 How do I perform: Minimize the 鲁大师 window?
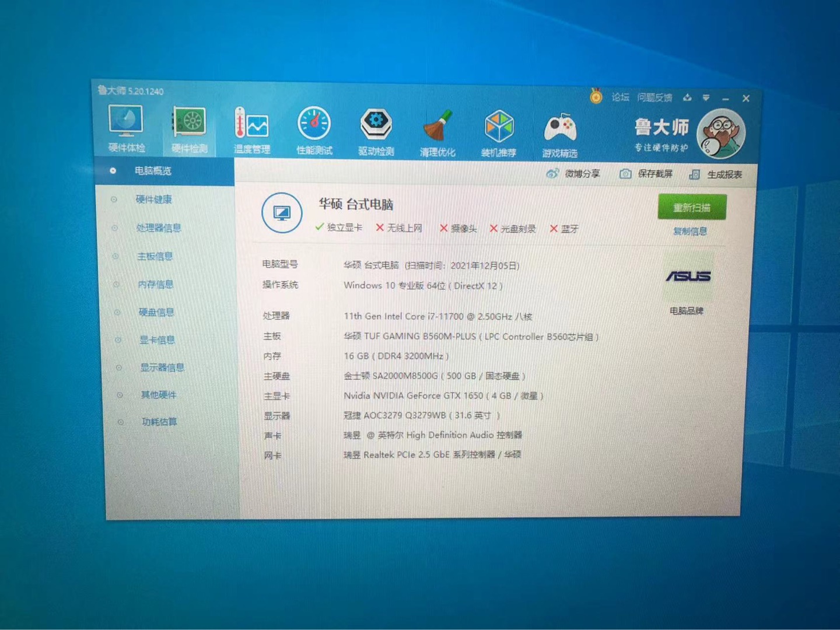725,99
